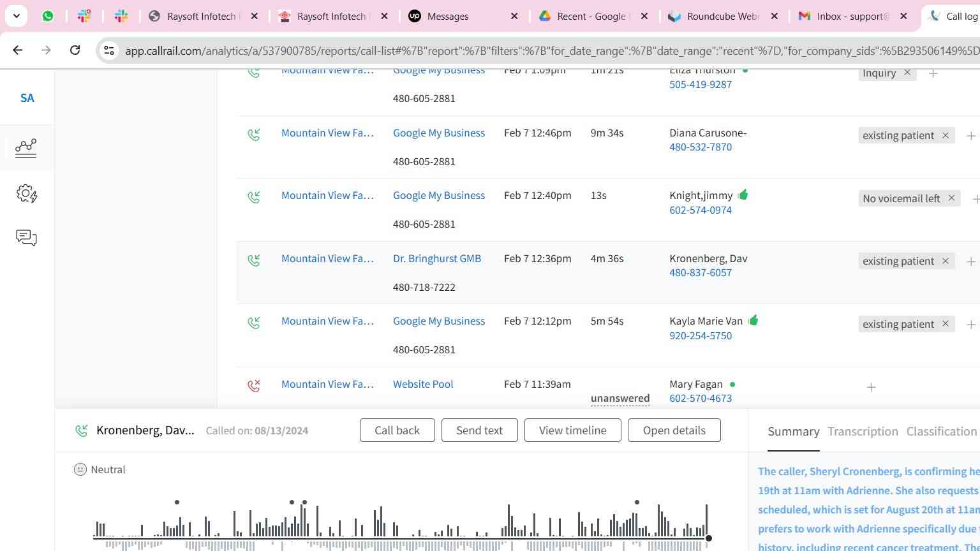Click inbound call icon for Kayla Marie Van row
This screenshot has width=980, height=551.
tap(254, 322)
